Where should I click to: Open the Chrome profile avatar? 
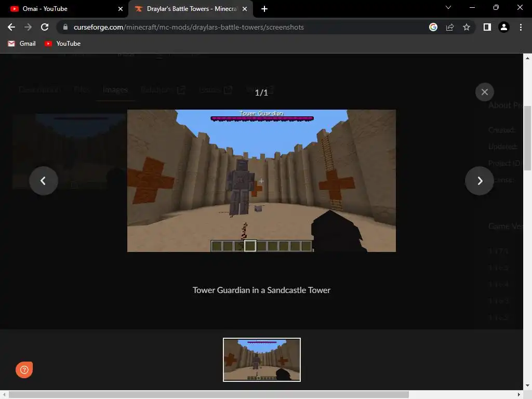pos(504,27)
